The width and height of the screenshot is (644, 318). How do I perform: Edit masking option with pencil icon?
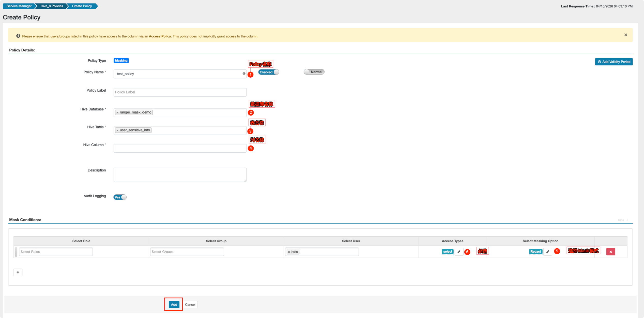[548, 252]
